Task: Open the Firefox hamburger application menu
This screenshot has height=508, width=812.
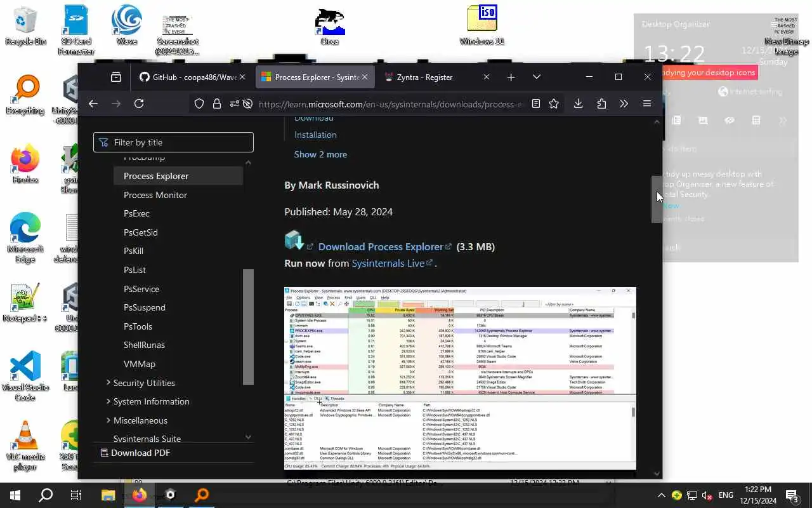Action: pos(647,104)
